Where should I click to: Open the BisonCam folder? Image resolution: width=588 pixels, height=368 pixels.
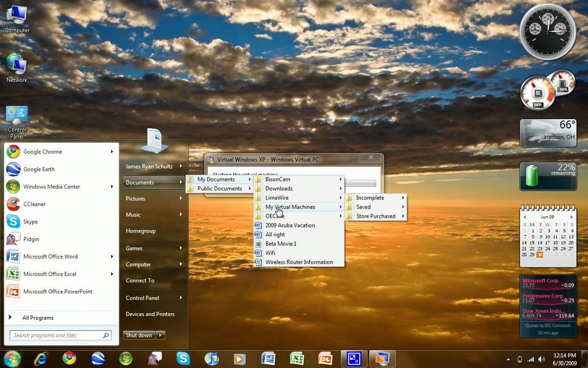point(299,179)
